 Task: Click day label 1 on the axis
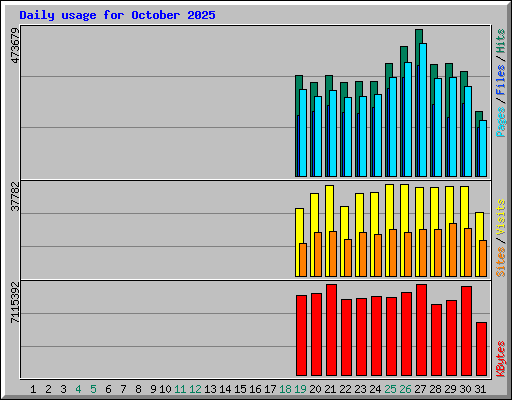[x=33, y=389]
